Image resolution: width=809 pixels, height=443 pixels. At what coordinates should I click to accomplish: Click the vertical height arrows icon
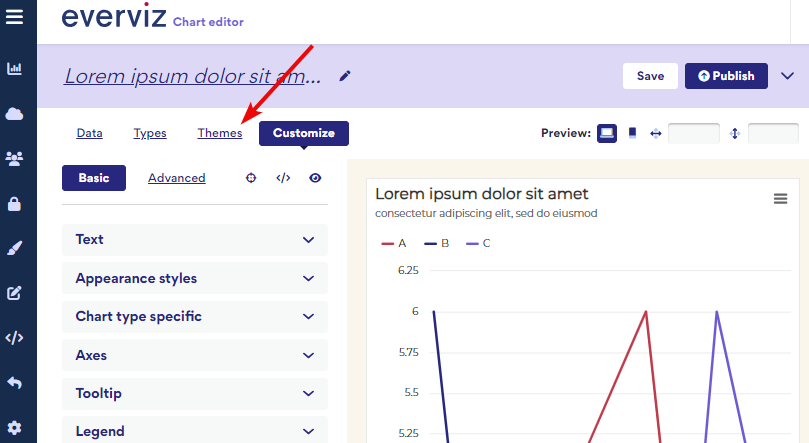click(x=735, y=134)
